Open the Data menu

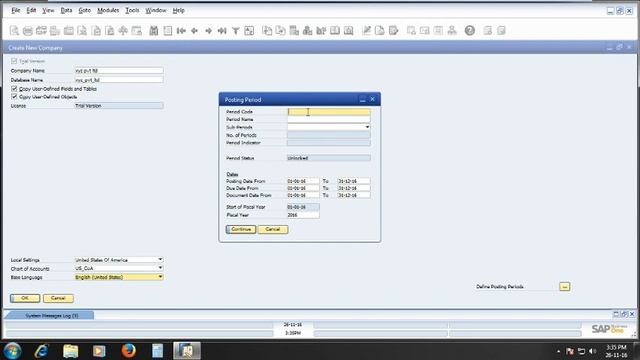point(66,10)
